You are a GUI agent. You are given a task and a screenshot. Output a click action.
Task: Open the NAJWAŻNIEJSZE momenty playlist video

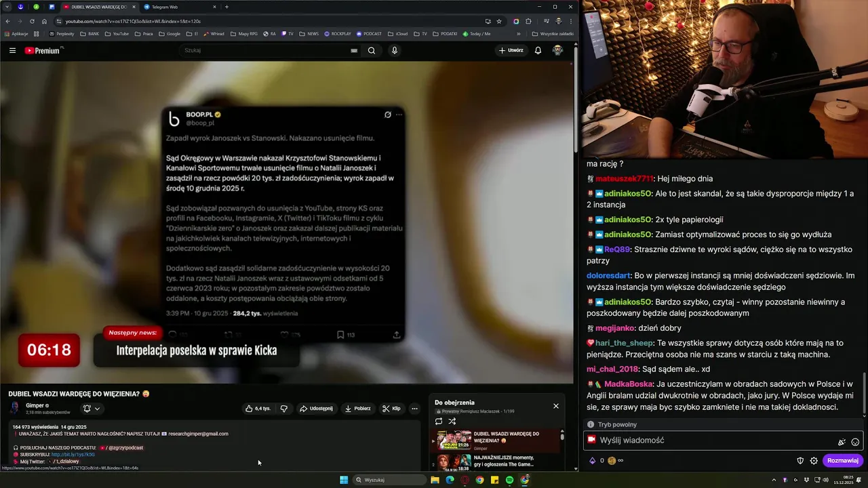(504, 461)
